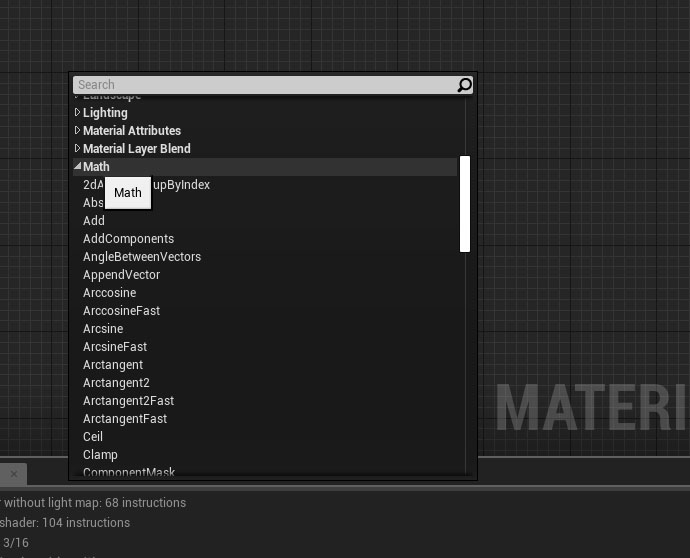Click the search magnifier icon
Image resolution: width=690 pixels, height=558 pixels.
464,85
